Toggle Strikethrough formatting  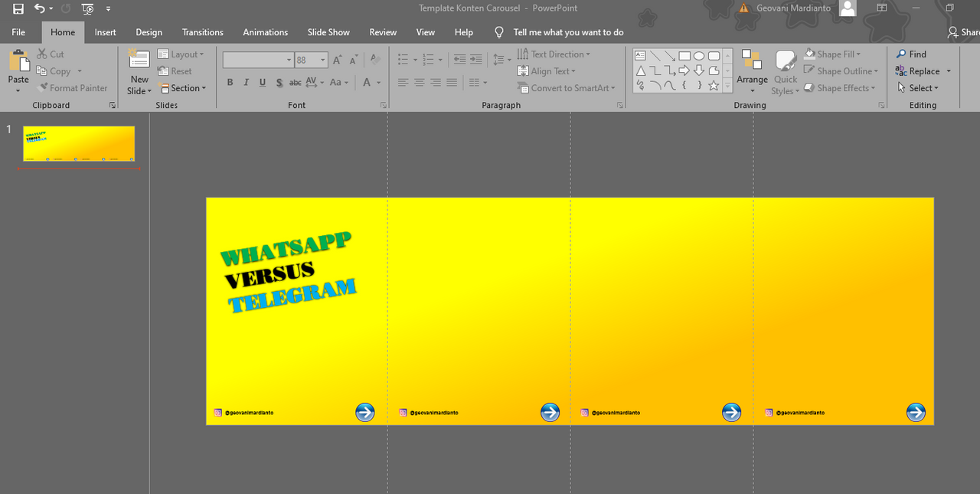pyautogui.click(x=296, y=83)
